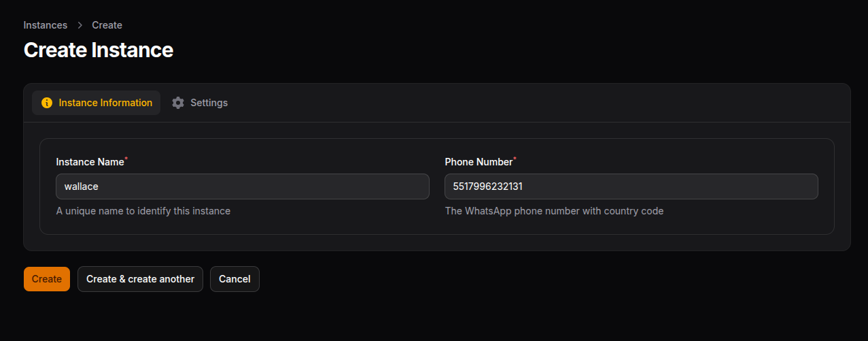
Task: Click the Phone Number field label
Action: pos(479,162)
